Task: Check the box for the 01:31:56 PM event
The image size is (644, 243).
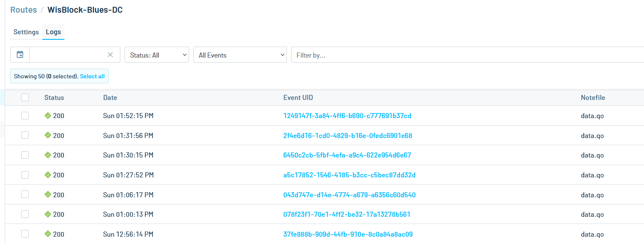Action: (25, 135)
